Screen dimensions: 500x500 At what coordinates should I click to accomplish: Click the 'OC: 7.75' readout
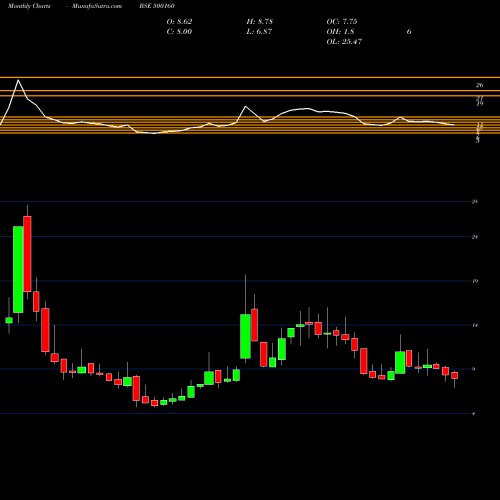(x=342, y=22)
